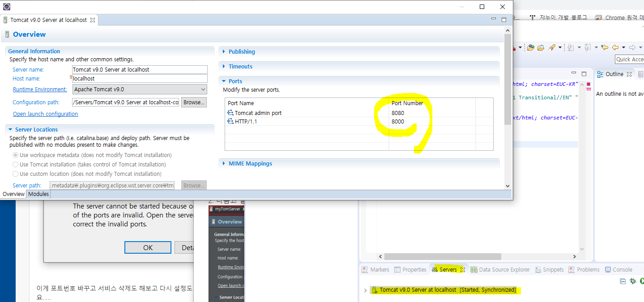644x302 pixels.
Task: Click OK in the server error dialog
Action: pyautogui.click(x=148, y=247)
